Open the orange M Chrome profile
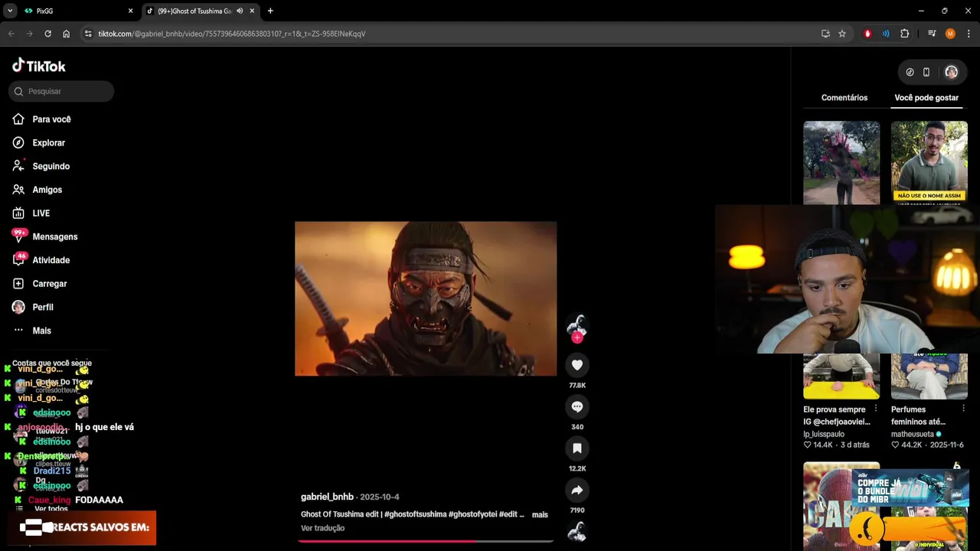The image size is (980, 551). (950, 34)
